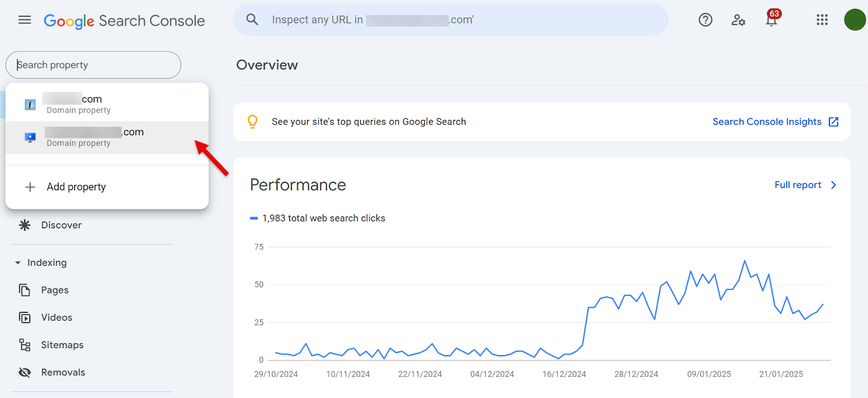Click the Discover asterisk icon
This screenshot has height=398, width=868.
click(x=25, y=225)
